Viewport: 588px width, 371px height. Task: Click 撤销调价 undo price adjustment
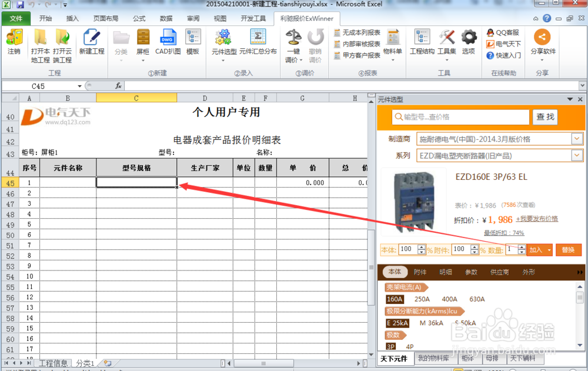point(315,46)
